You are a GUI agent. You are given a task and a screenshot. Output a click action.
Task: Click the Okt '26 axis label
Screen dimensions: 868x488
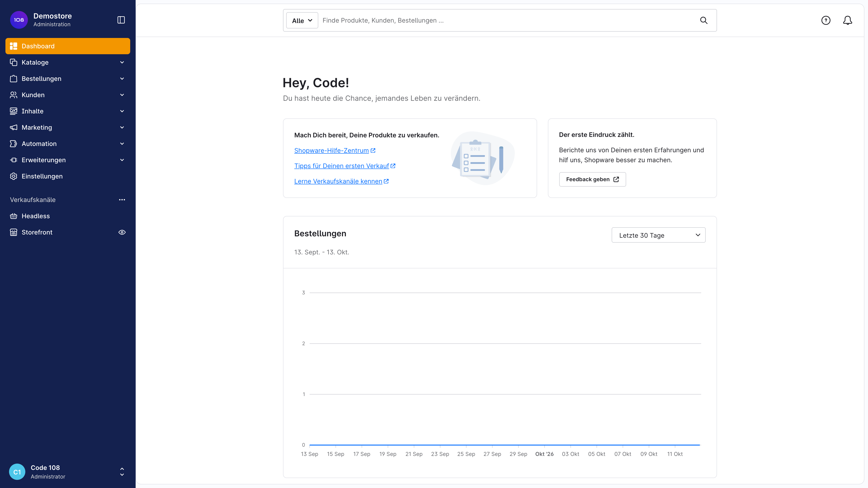[544, 454]
